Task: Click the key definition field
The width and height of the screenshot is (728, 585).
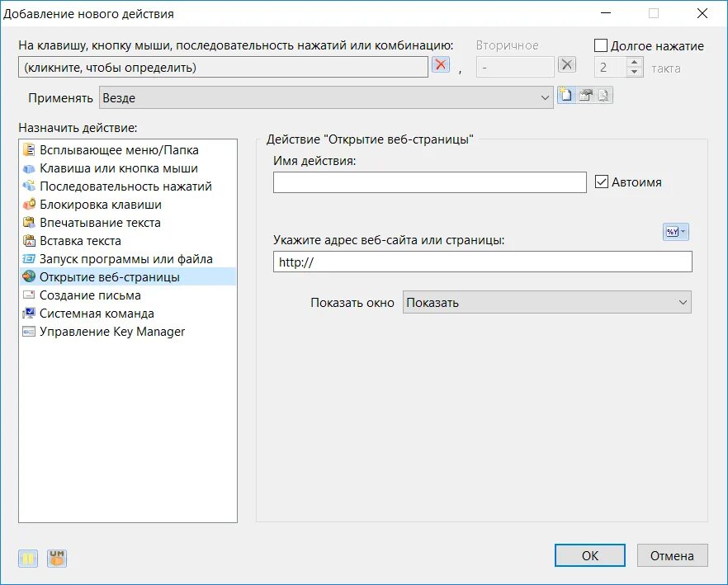Action: click(223, 68)
